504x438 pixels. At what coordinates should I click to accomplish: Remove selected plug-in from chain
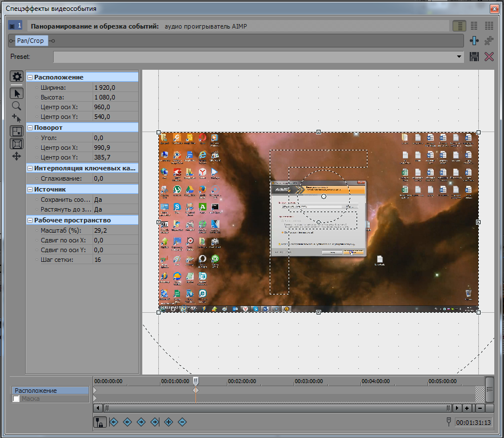(489, 41)
